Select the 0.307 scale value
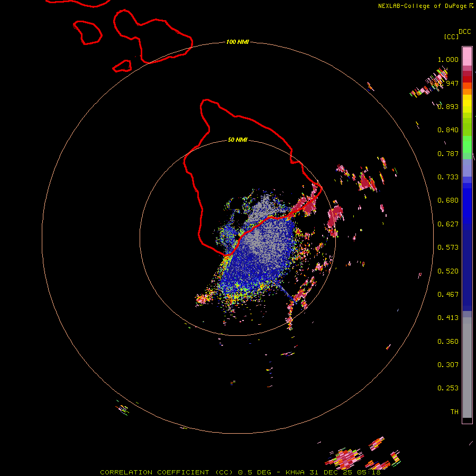The image size is (476, 476). [448, 365]
